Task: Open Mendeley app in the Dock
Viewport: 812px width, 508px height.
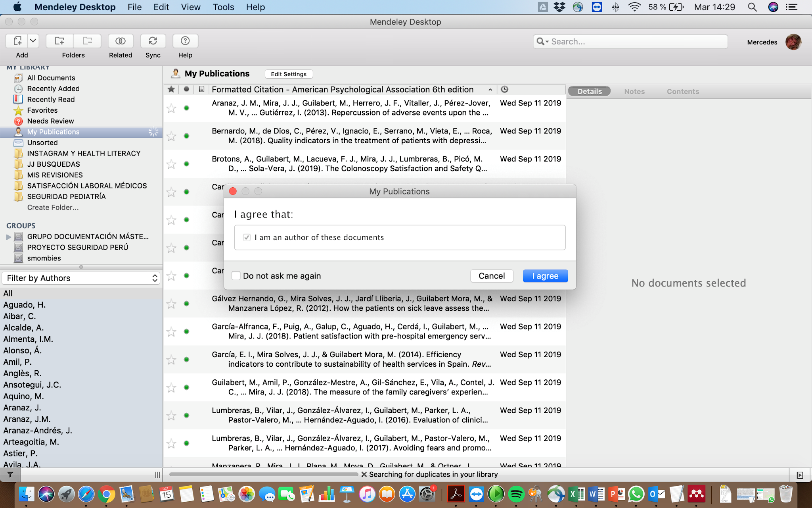Action: [x=696, y=494]
